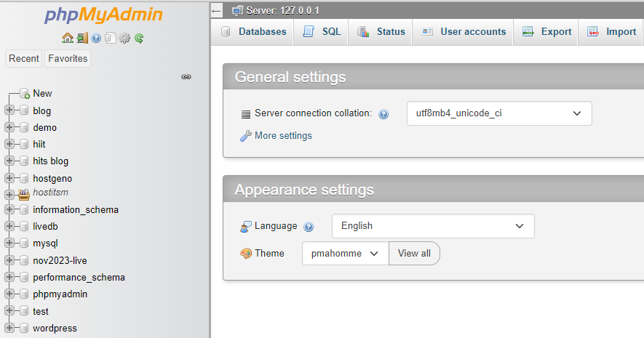Image resolution: width=644 pixels, height=338 pixels.
Task: Select the hostitsm database name
Action: (x=50, y=193)
